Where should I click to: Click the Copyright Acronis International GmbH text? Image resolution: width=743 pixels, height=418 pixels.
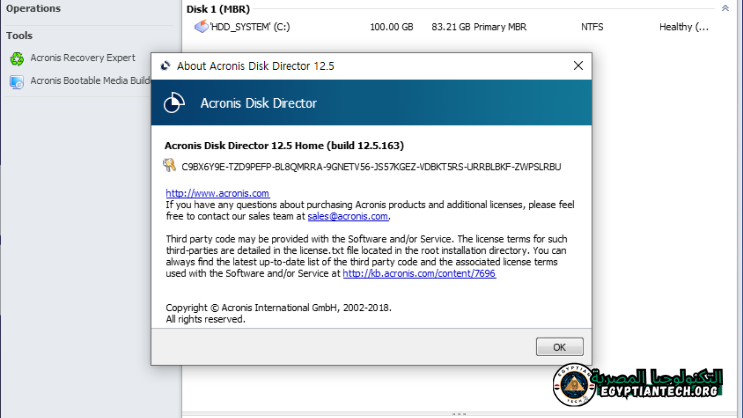point(279,308)
